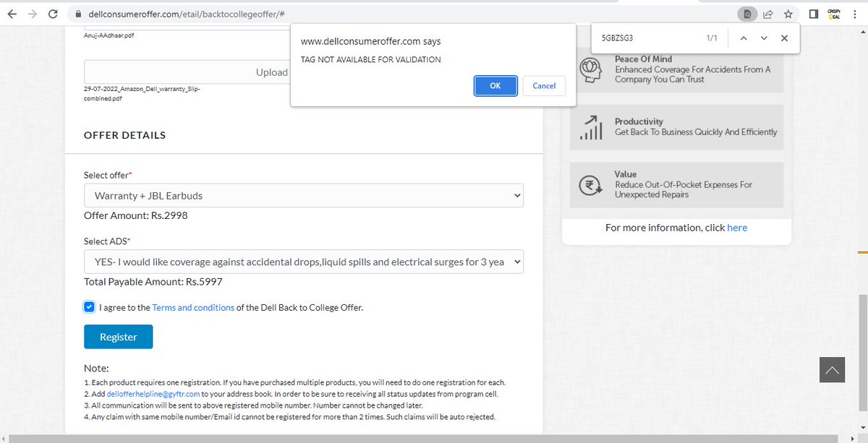Close the find bar
The height and width of the screenshot is (443, 868).
(x=784, y=38)
